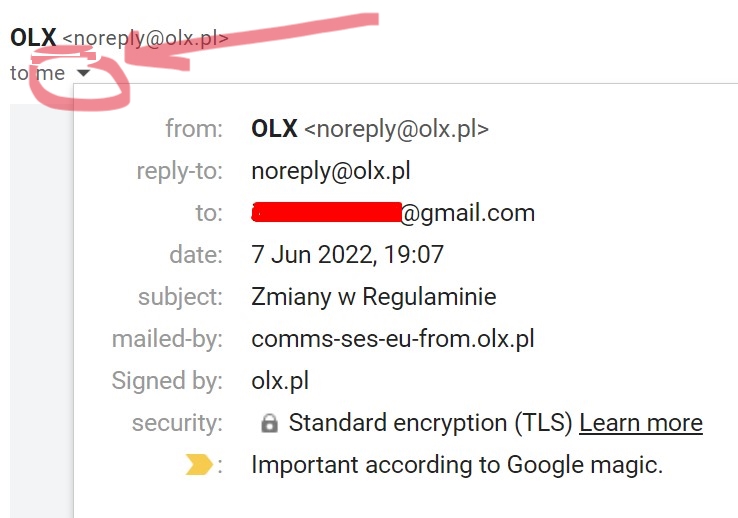Click the "mailed-by:" field label

pos(167,339)
